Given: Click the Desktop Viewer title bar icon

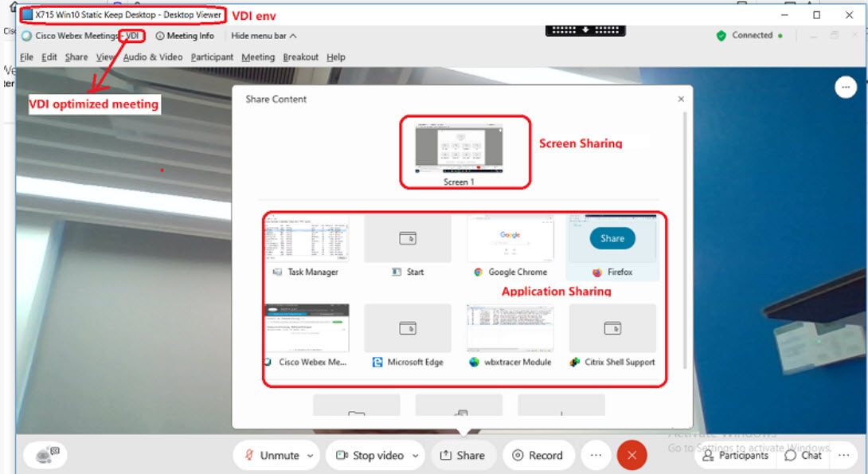Looking at the screenshot, I should coord(27,15).
